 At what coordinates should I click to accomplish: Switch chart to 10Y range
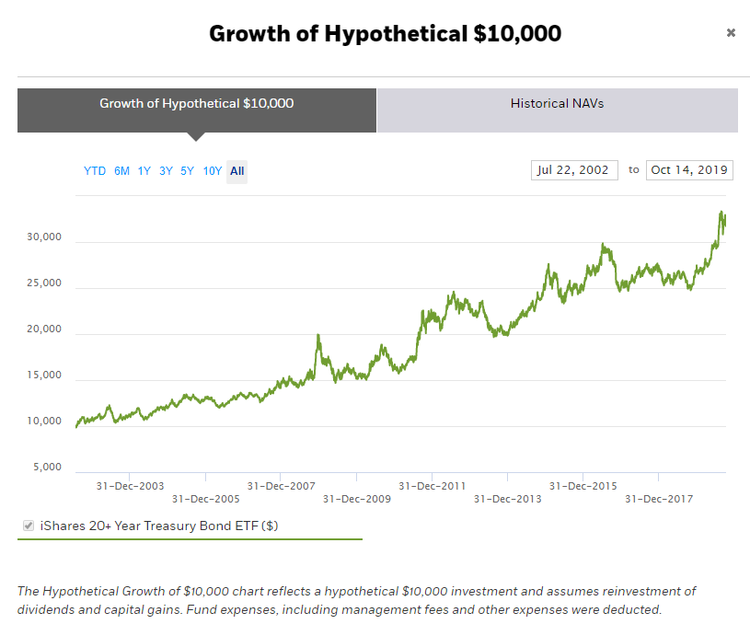click(x=212, y=171)
